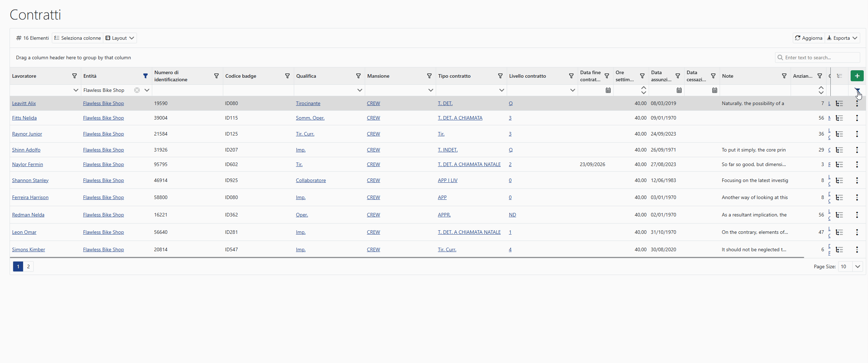Open calendar picker for Data assunzione filter
The width and height of the screenshot is (868, 363).
pos(679,90)
